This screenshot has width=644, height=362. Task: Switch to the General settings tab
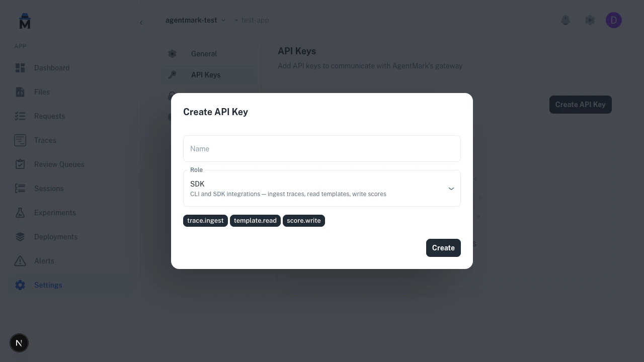[204, 54]
